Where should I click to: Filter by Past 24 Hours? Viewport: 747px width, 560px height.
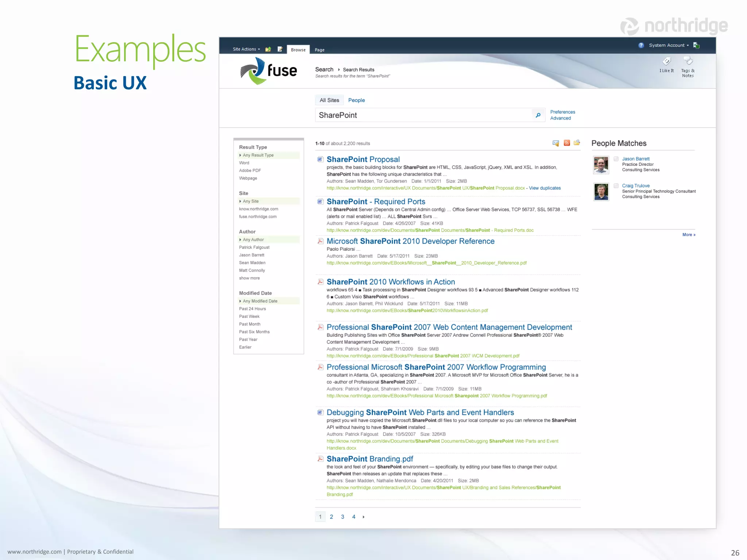(x=252, y=309)
